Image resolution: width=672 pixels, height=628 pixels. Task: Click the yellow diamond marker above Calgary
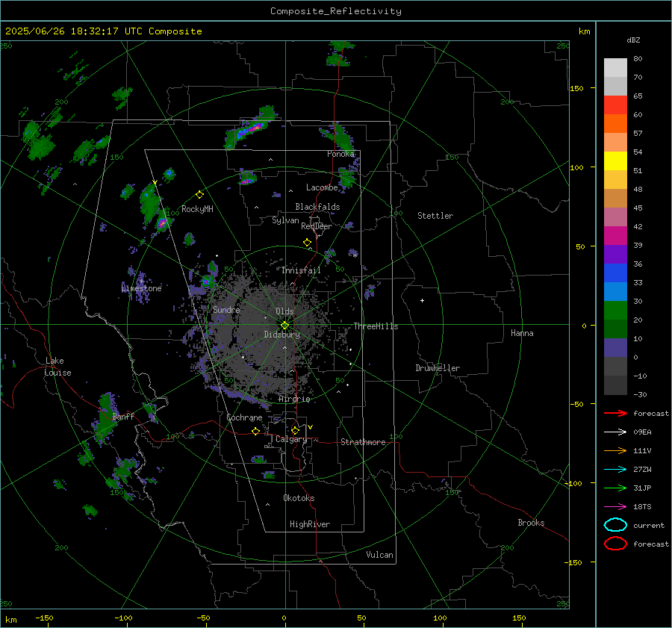pos(295,430)
